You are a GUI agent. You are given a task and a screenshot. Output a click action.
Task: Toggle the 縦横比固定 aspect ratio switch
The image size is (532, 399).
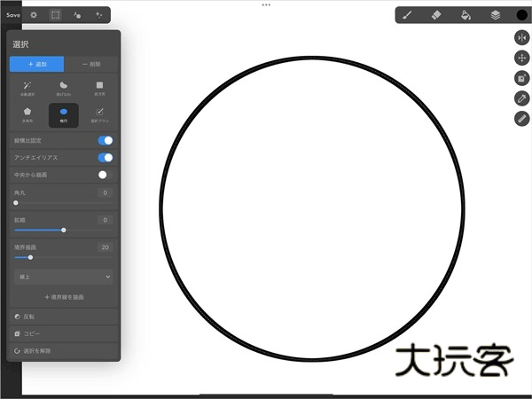click(x=105, y=140)
